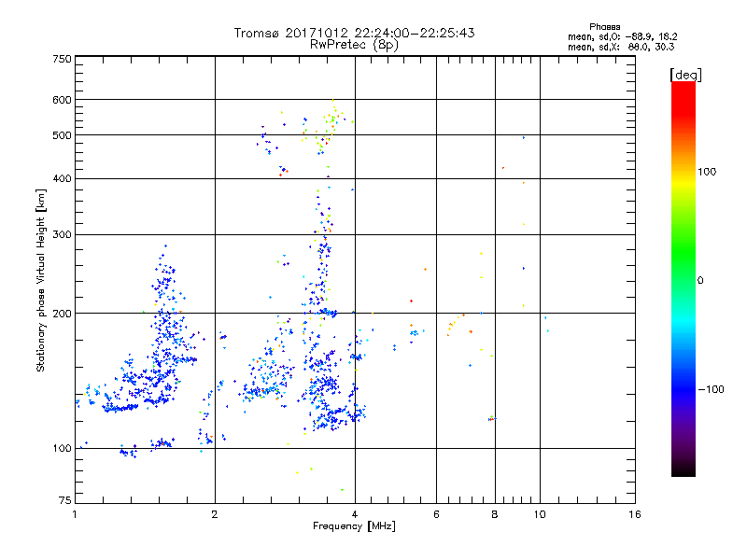Click the x-axis frequency tick label '4'
The image size is (747, 560).
tap(355, 514)
